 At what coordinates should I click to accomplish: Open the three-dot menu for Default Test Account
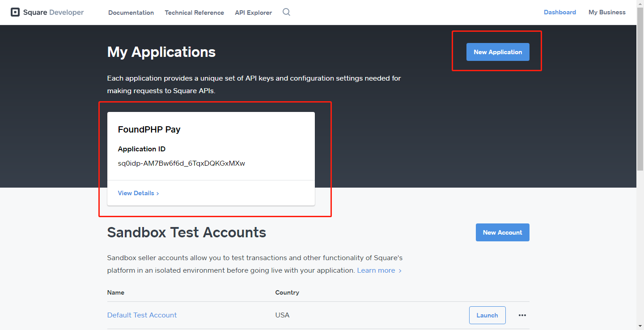point(522,315)
